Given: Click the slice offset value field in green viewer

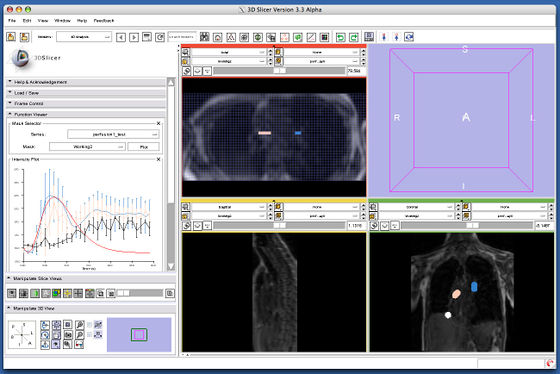Looking at the screenshot, I should [x=544, y=226].
